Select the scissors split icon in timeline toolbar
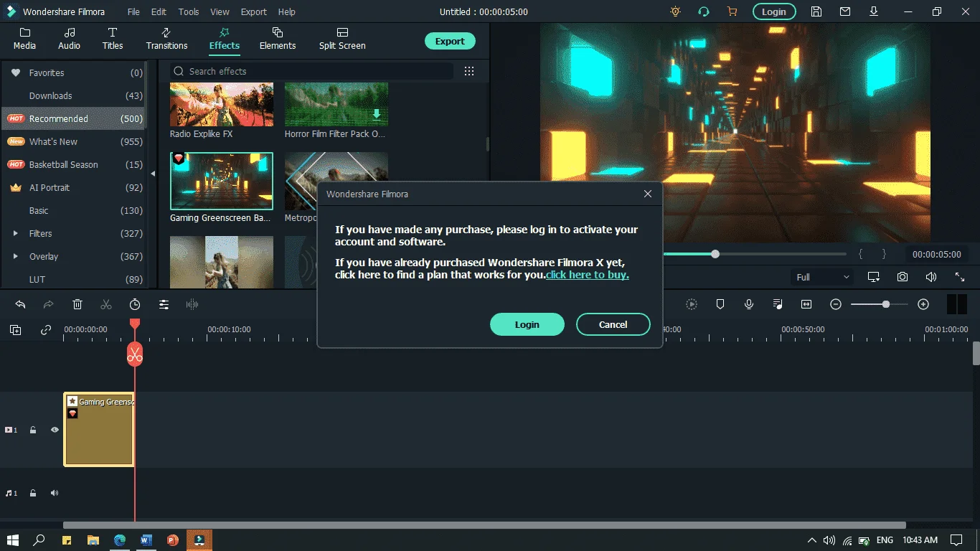Viewport: 980px width, 551px height. click(106, 304)
